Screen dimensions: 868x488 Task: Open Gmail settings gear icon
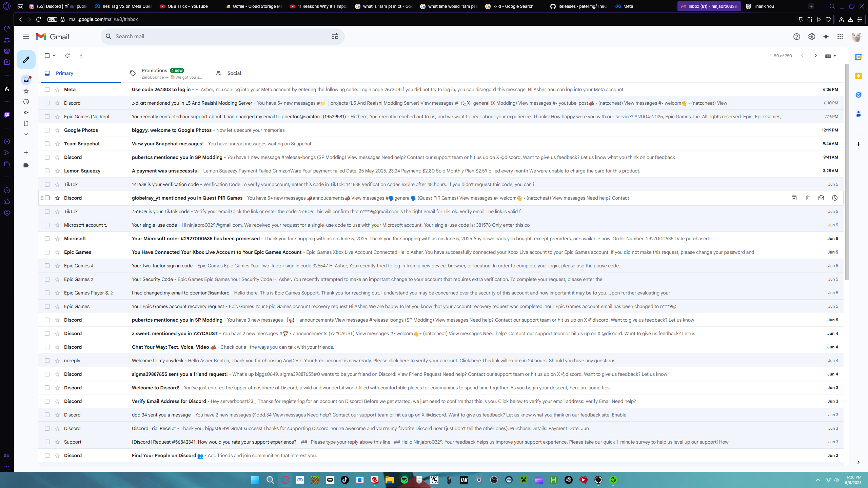(812, 37)
